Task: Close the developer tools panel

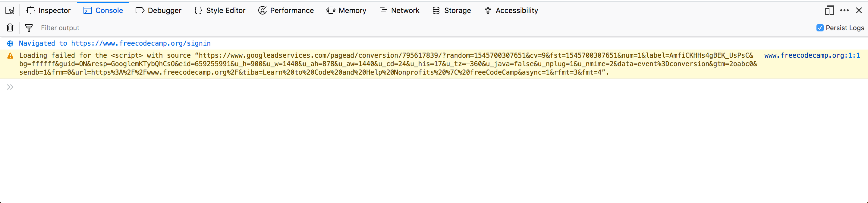Action: coord(859,11)
